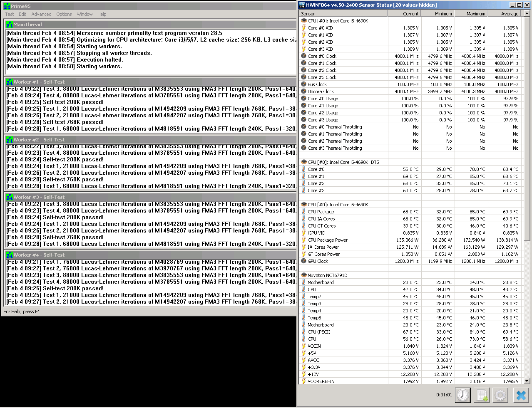Open the Options menu in Prime95
The height and width of the screenshot is (408, 532).
(64, 14)
